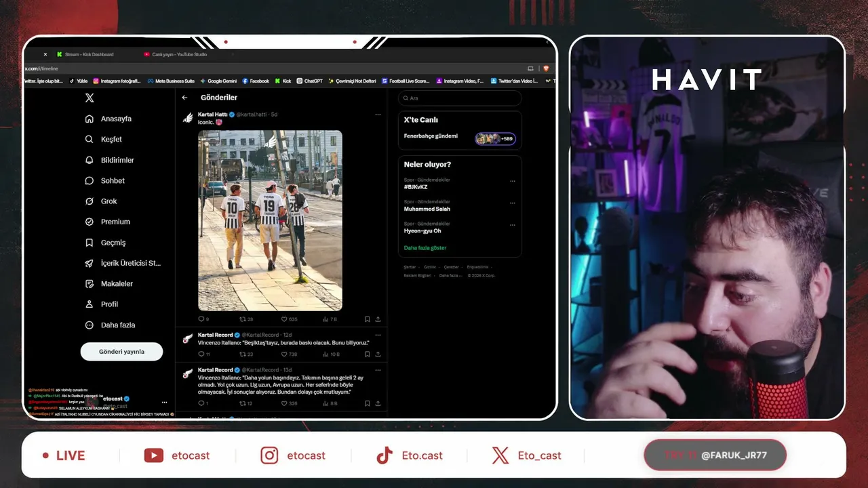Open Profil person icon
This screenshot has height=488, width=868.
point(89,304)
